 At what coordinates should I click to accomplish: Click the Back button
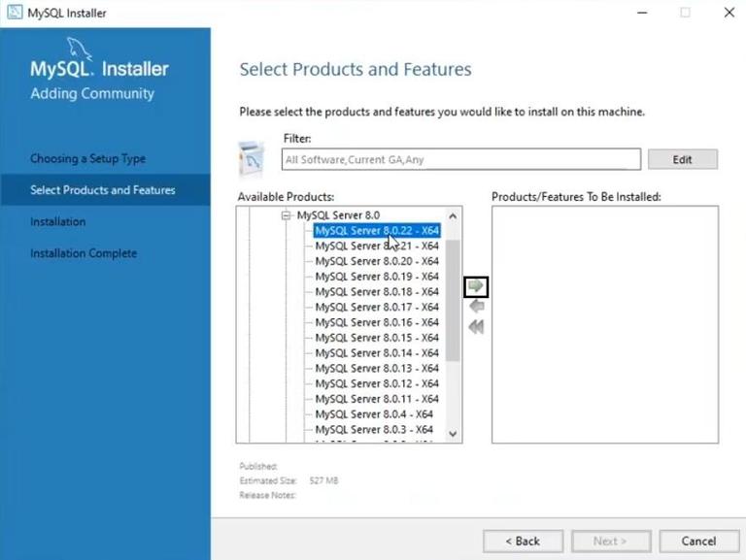click(523, 541)
